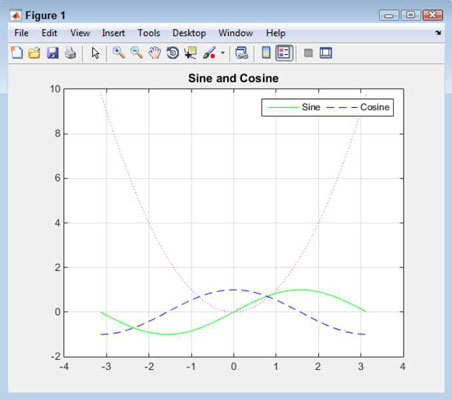The width and height of the screenshot is (452, 400).
Task: Activate the Zoom Out tool
Action: [136, 53]
